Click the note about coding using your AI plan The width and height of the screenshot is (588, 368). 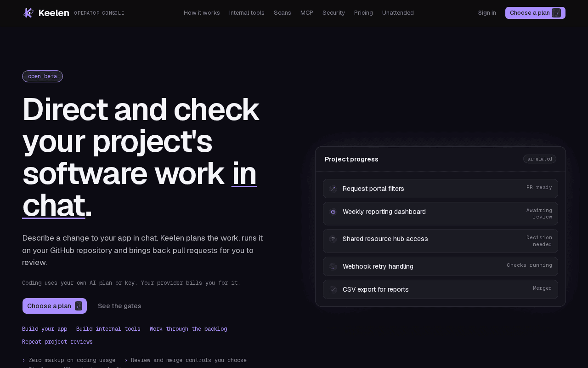click(131, 283)
